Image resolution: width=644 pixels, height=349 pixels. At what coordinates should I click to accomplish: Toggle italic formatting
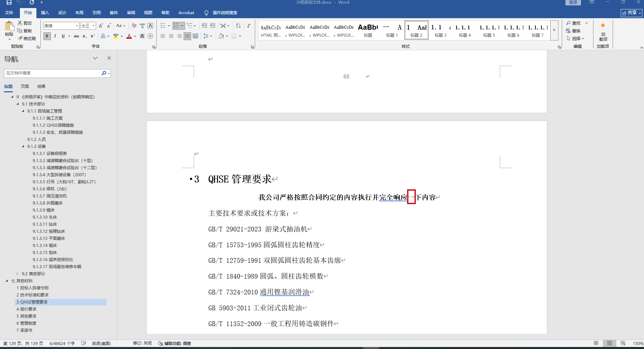(x=55, y=36)
